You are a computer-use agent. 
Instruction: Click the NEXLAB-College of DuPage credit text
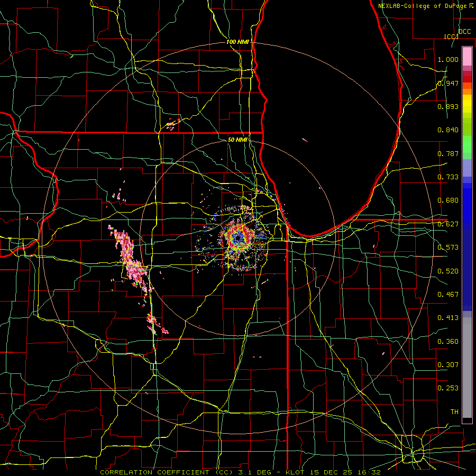coord(423,6)
